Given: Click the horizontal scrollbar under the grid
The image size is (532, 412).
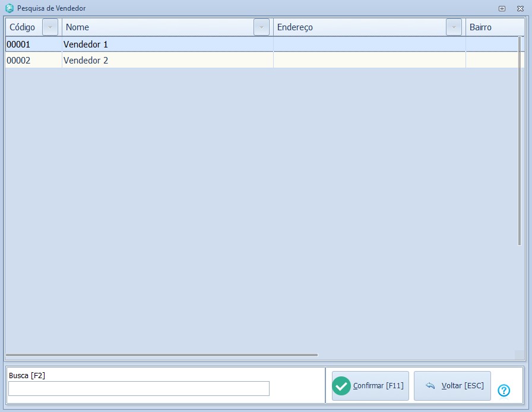Looking at the screenshot, I should (x=161, y=355).
